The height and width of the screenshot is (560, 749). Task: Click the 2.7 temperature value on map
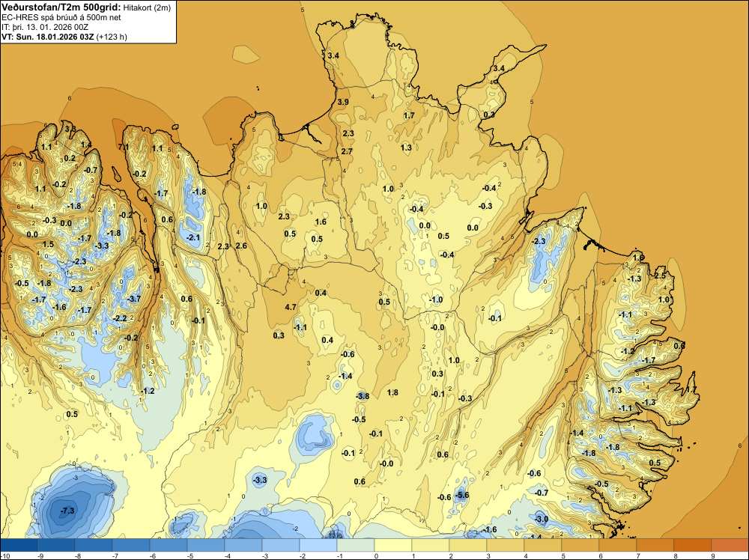[347, 151]
